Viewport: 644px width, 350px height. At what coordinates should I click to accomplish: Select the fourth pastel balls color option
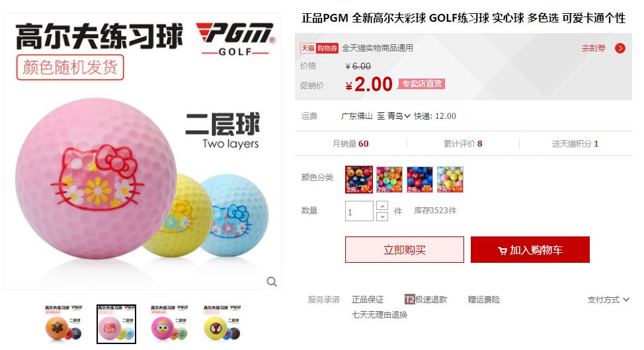450,180
